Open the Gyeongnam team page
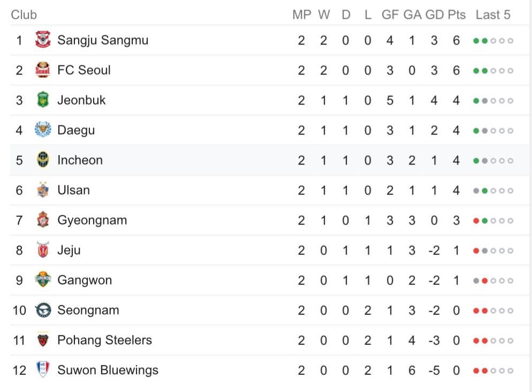 coord(94,220)
